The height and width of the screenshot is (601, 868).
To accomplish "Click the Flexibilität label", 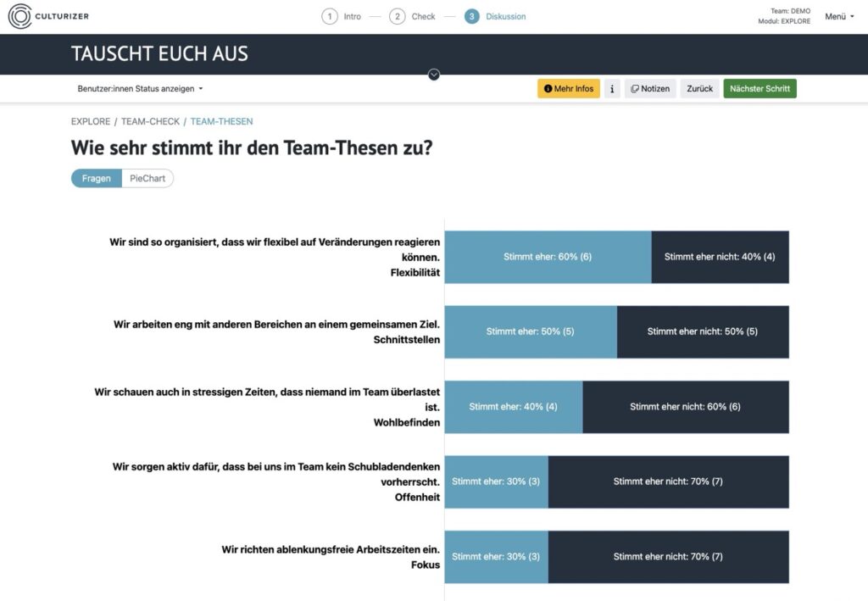I will pyautogui.click(x=415, y=272).
